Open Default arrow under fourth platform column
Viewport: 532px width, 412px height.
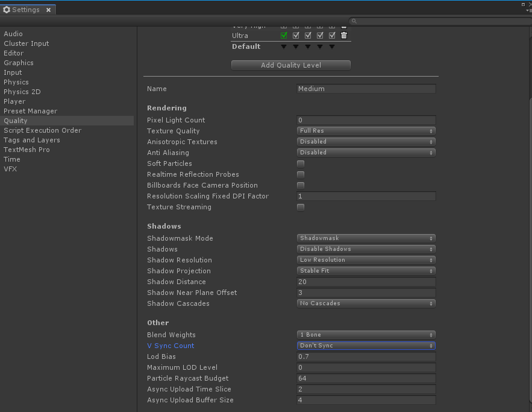click(x=320, y=46)
